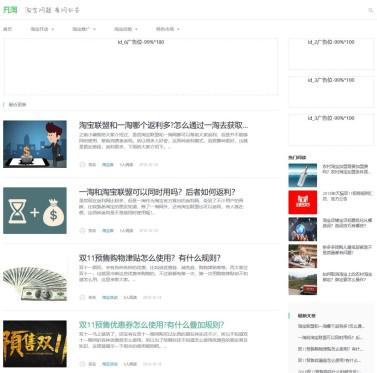
Task: Click the golden 预售双11 article thumbnail
Action: coord(35,344)
